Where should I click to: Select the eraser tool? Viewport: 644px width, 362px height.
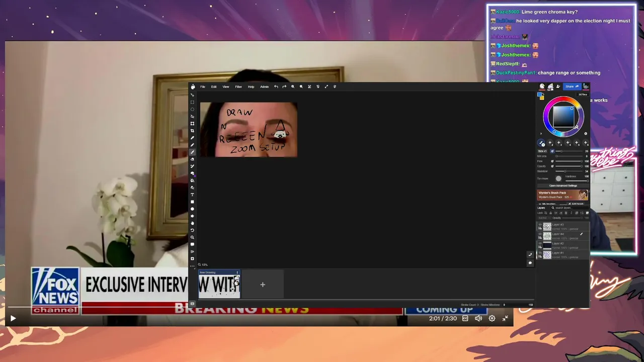point(192,159)
